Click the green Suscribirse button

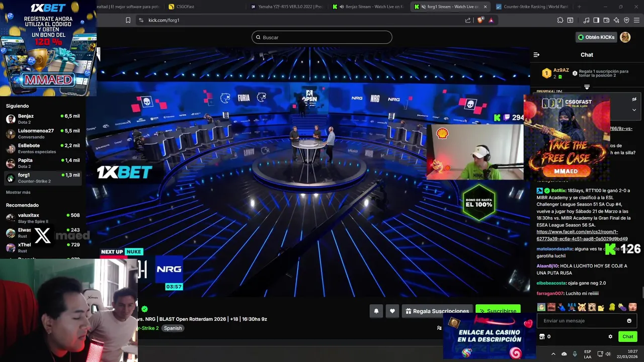498,311
